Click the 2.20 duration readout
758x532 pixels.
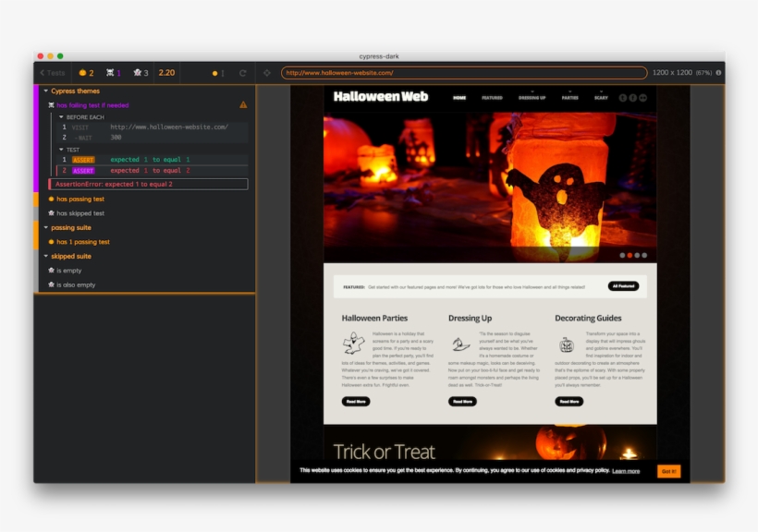tap(166, 73)
